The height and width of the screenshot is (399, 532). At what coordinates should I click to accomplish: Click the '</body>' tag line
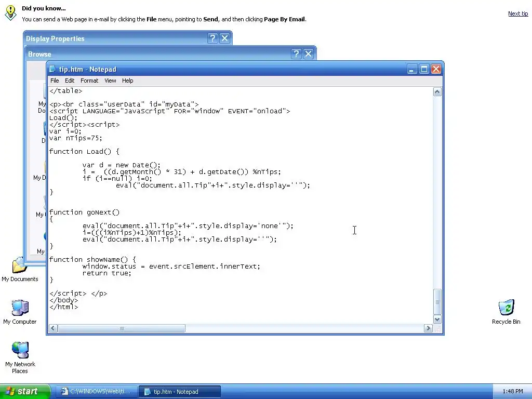point(63,300)
